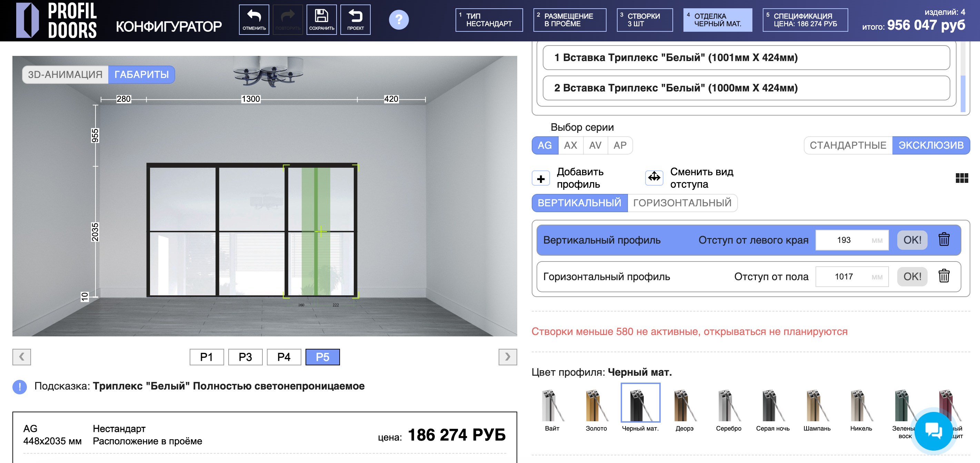Choose series AV
Viewport: 980px width, 463px height.
595,146
